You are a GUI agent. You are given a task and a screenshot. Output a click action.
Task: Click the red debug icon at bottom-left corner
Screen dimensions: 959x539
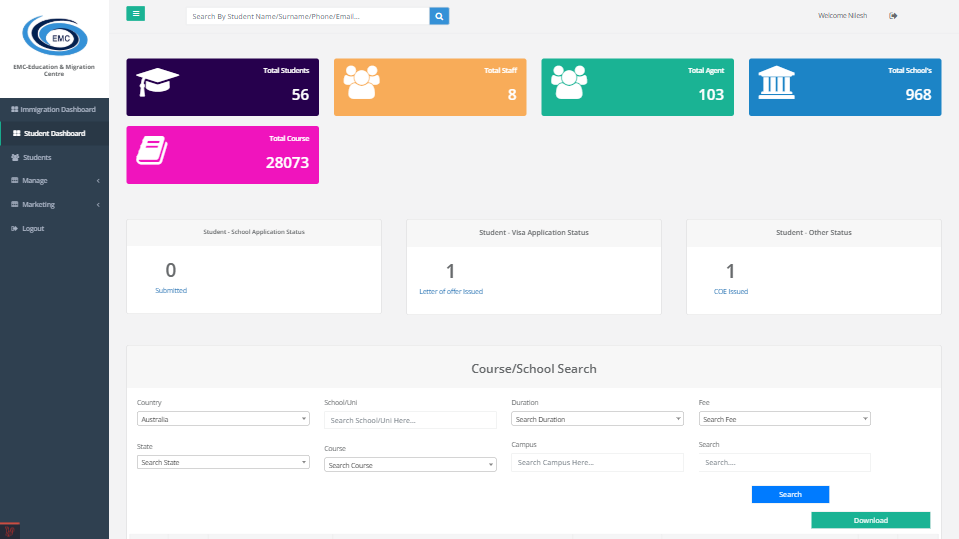pyautogui.click(x=10, y=531)
